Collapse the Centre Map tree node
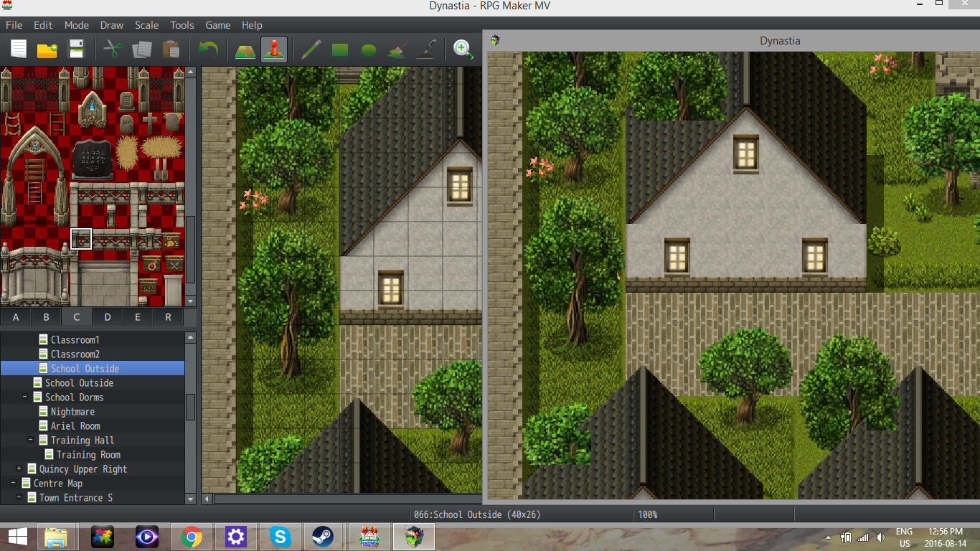The width and height of the screenshot is (980, 551). tap(14, 483)
